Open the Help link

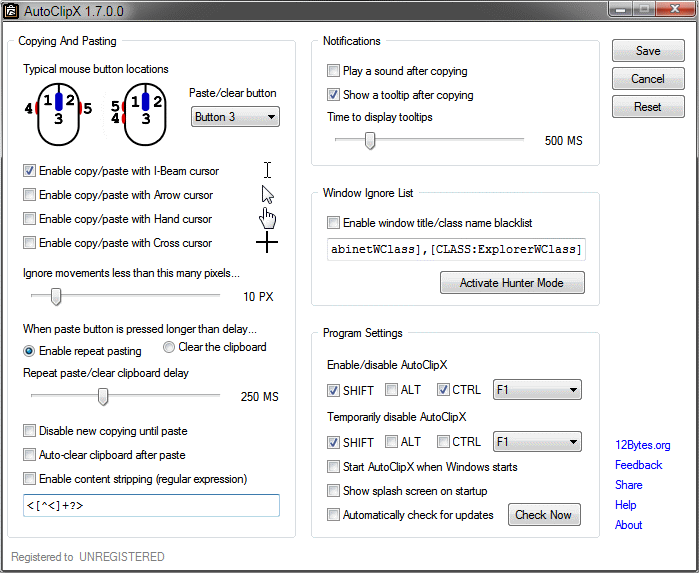tap(625, 505)
